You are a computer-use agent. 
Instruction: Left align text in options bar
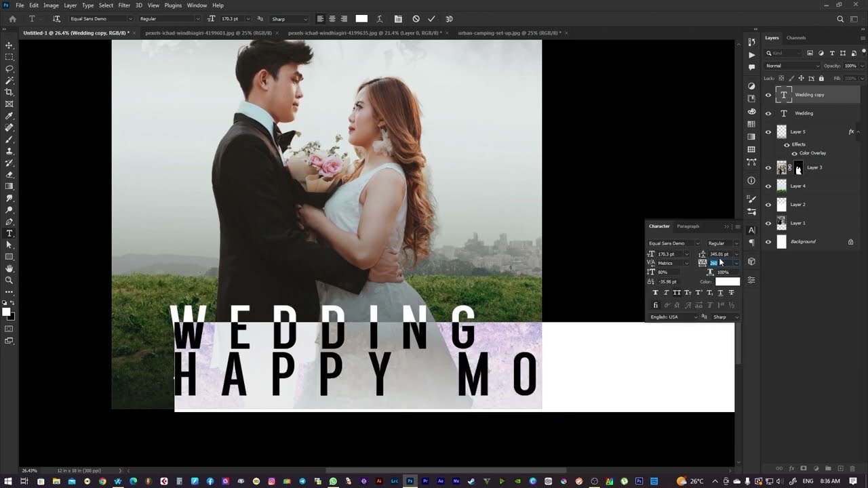[x=320, y=19]
